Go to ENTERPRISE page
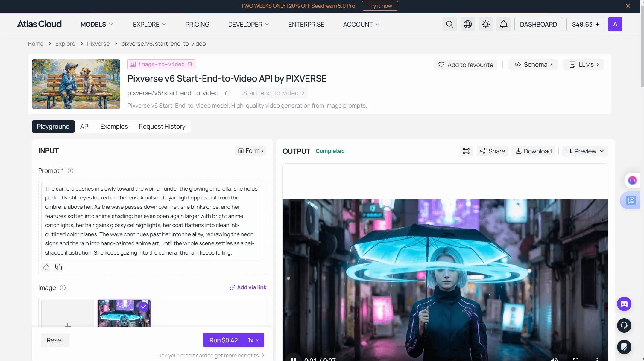Viewport: 644px width, 361px height. (306, 25)
